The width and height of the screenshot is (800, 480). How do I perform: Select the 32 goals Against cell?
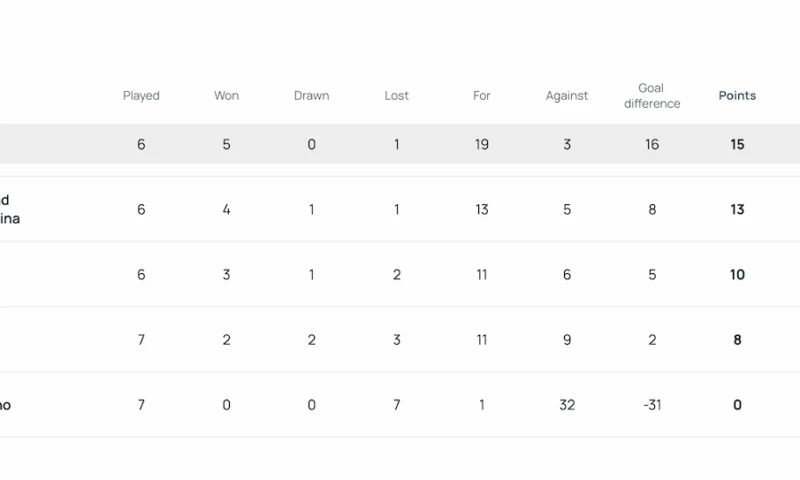567,405
